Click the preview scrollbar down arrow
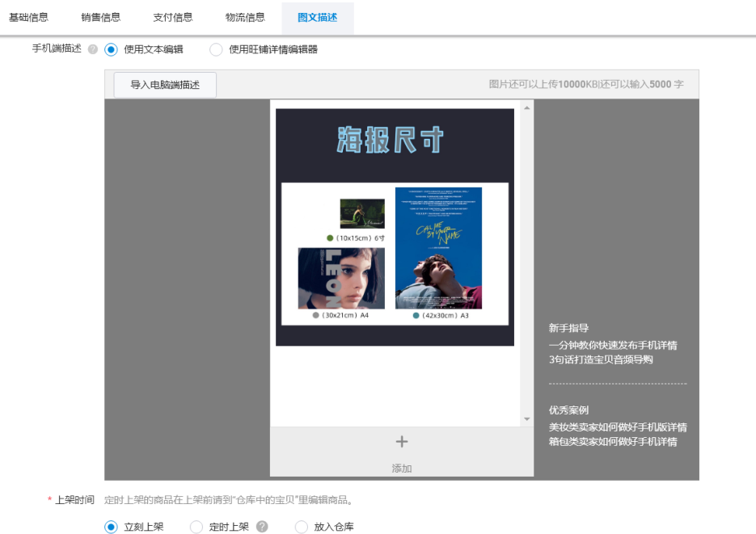The height and width of the screenshot is (534, 756). [527, 419]
